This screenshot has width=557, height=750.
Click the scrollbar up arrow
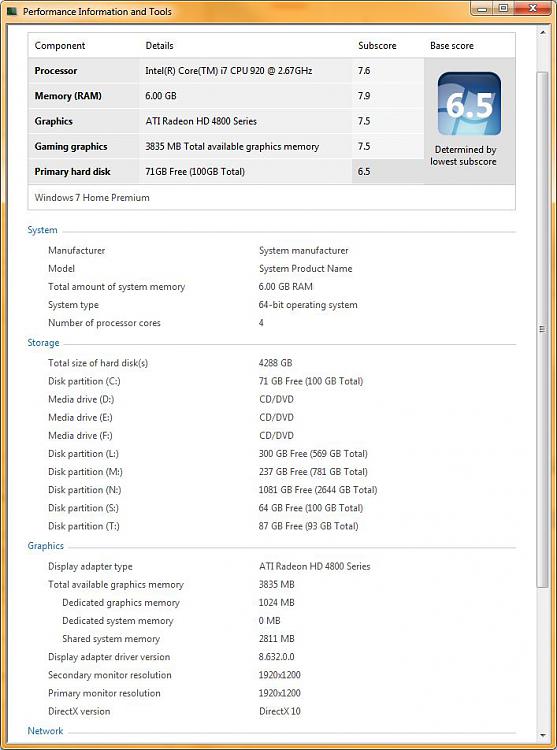(x=543, y=33)
